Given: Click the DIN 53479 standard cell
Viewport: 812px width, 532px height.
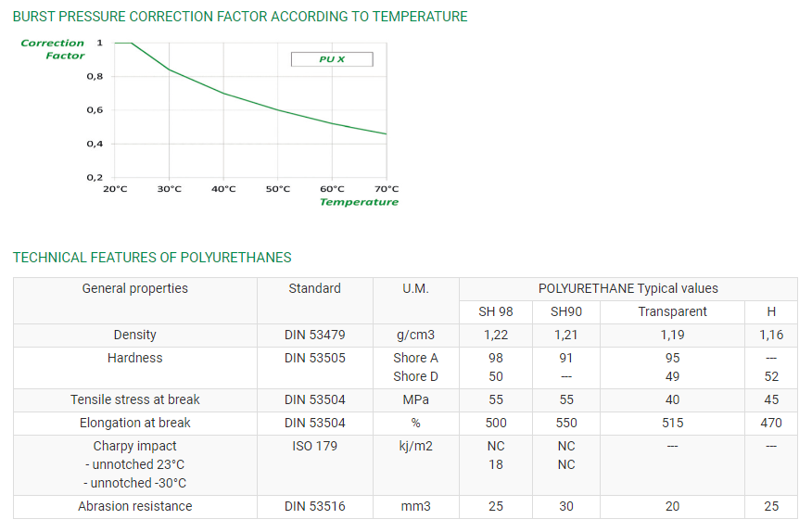Looking at the screenshot, I should (x=314, y=335).
